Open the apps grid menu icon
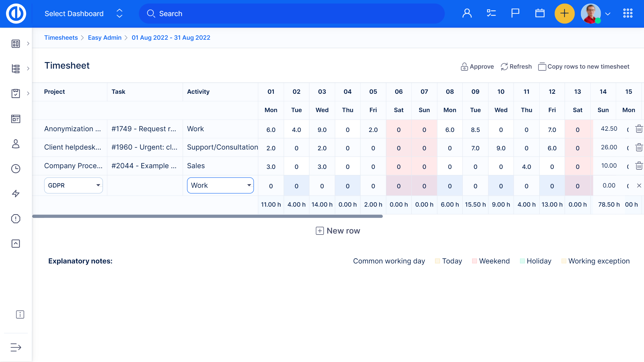This screenshot has height=362, width=644. (628, 14)
